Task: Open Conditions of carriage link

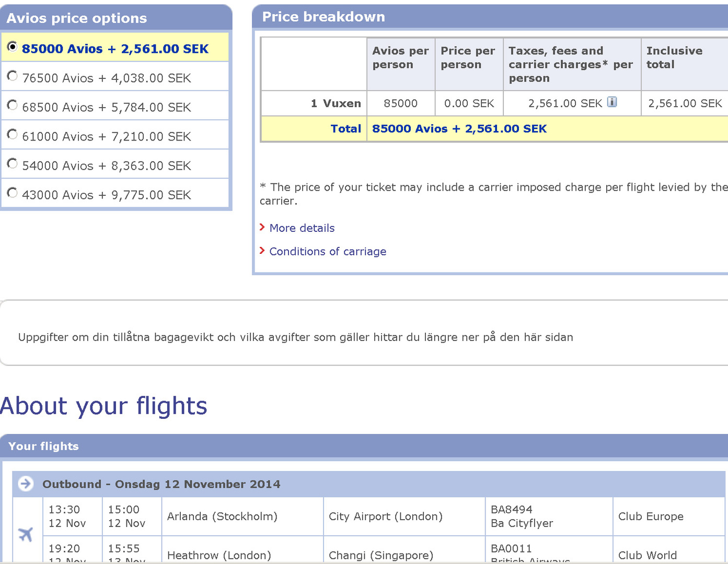Action: (x=328, y=252)
